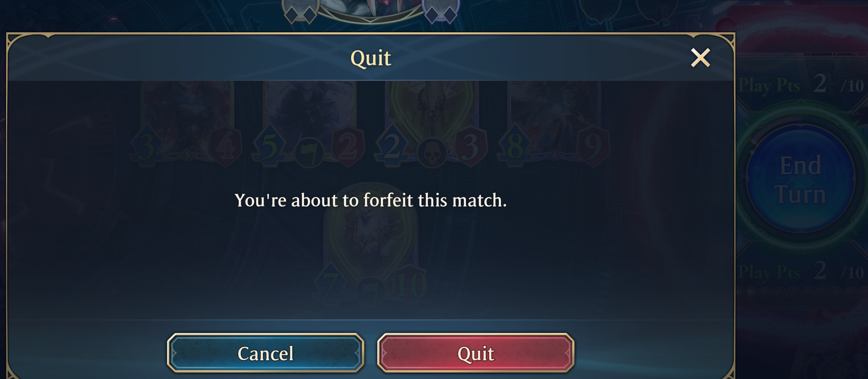868x379 pixels.
Task: Click the opponent leader portrait at top
Action: (x=370, y=9)
